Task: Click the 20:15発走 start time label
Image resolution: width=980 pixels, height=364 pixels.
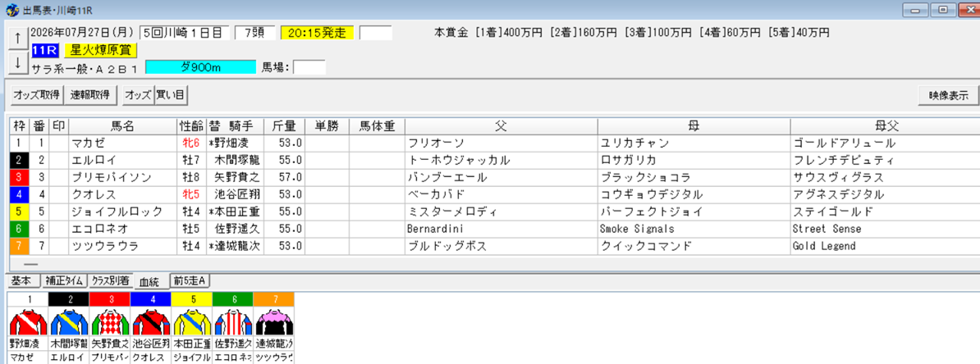Action: pyautogui.click(x=317, y=33)
